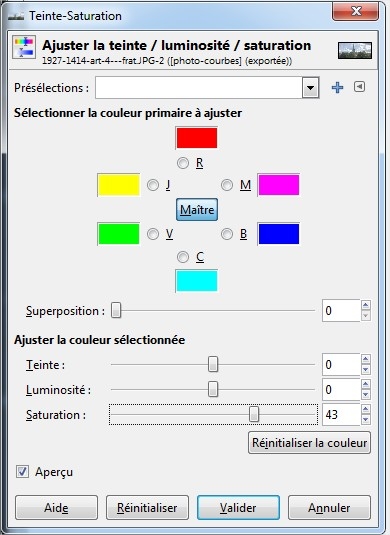Screen dimensions: 390x535
Task: Select the R (red) radio button
Action: coord(183,163)
